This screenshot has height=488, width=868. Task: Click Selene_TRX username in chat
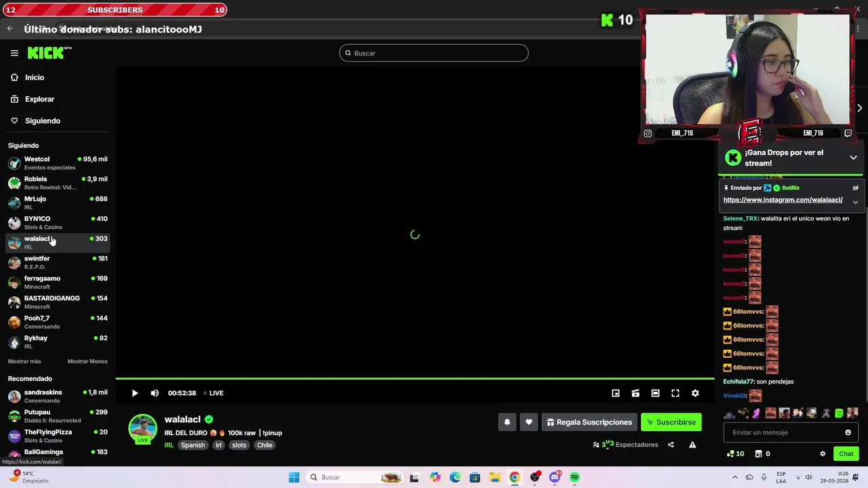point(740,219)
